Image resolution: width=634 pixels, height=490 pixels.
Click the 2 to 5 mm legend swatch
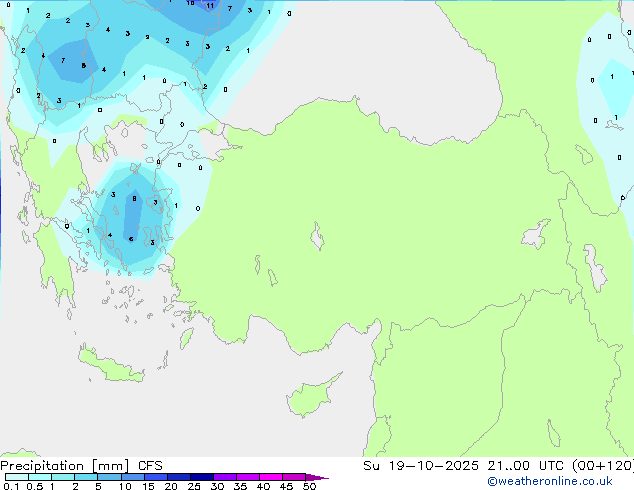pyautogui.click(x=86, y=477)
